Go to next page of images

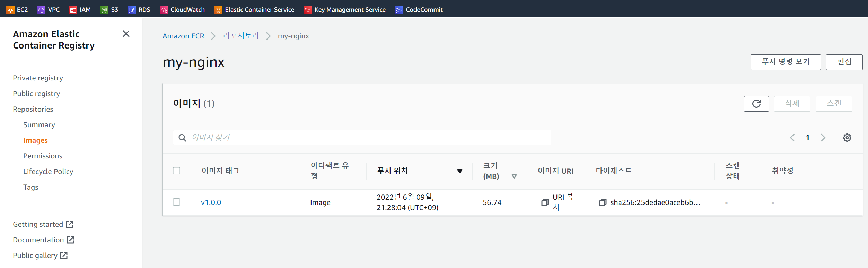823,138
